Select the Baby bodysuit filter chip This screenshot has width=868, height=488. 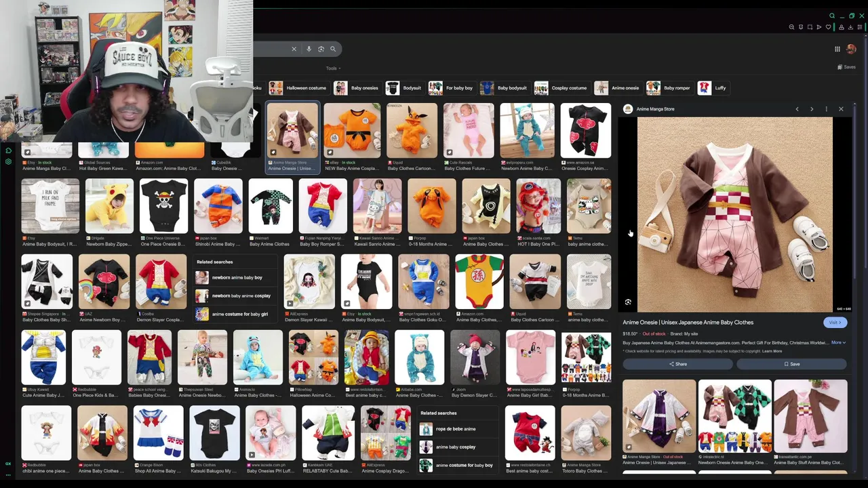[504, 88]
